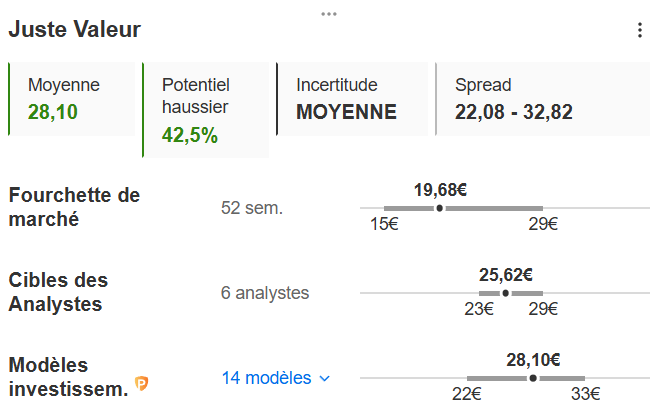This screenshot has height=415, width=661.
Task: Select the Incertitude MOYENNE card
Action: click(351, 99)
